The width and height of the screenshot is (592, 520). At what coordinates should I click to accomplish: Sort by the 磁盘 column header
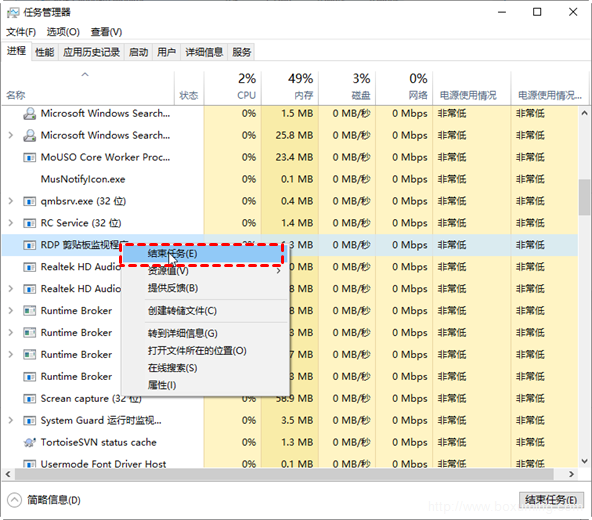click(x=347, y=87)
